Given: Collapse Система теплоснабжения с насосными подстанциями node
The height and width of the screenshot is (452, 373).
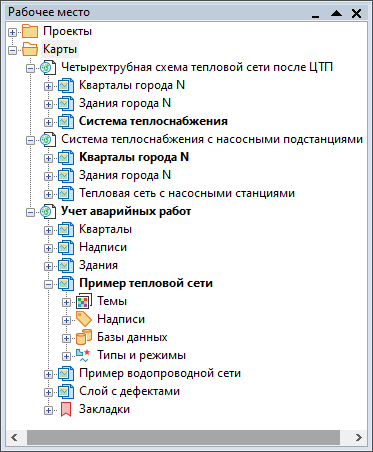Looking at the screenshot, I should tap(30, 140).
